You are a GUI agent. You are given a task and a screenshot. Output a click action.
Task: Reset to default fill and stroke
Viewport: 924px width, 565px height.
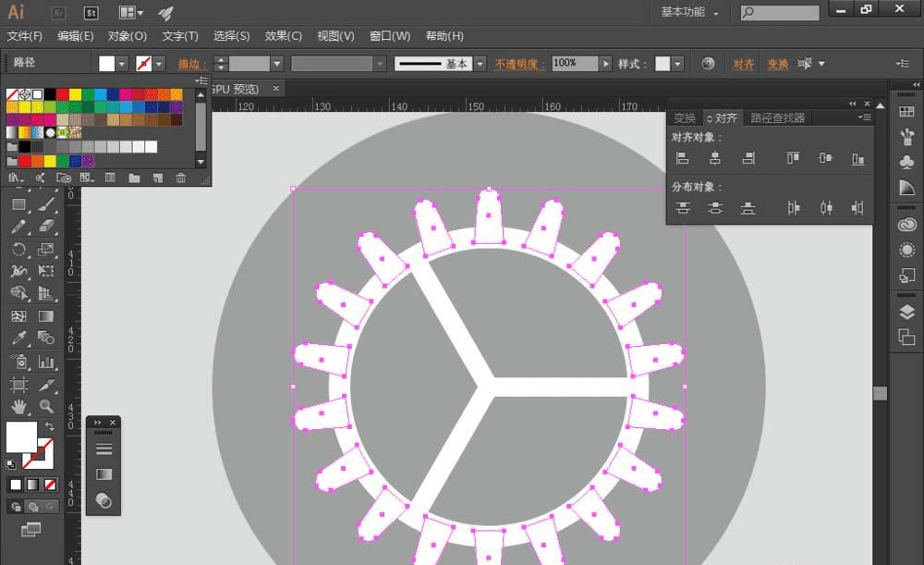[10, 463]
